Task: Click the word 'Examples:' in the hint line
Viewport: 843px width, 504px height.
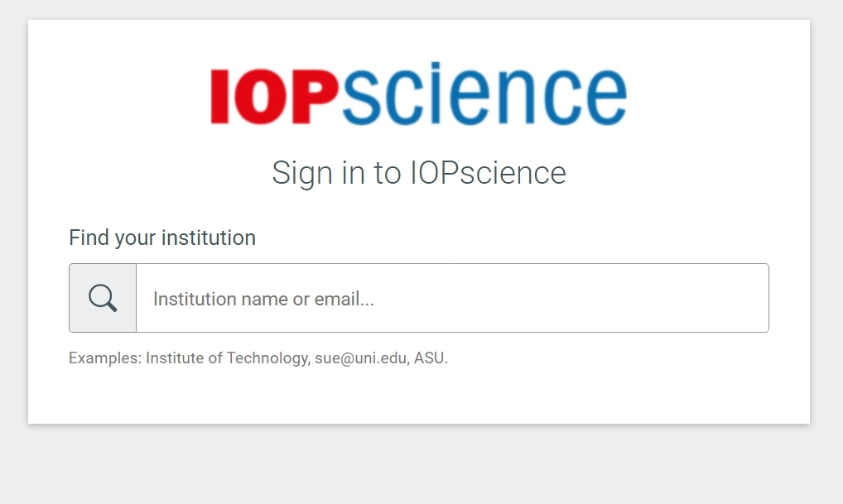Action: pos(105,358)
